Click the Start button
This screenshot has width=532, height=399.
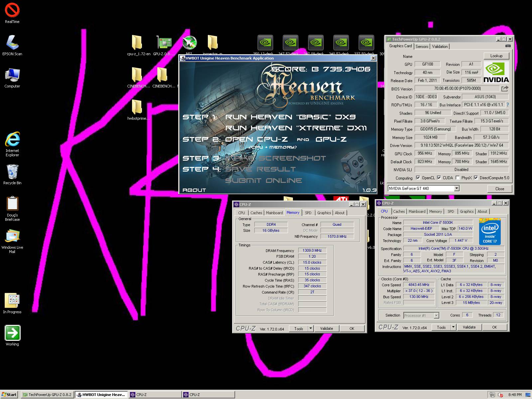[x=9, y=395]
